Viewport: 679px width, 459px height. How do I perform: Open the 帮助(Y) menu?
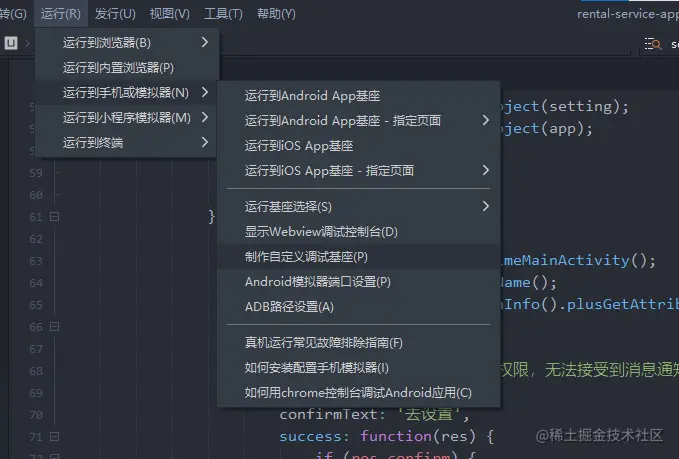(276, 14)
